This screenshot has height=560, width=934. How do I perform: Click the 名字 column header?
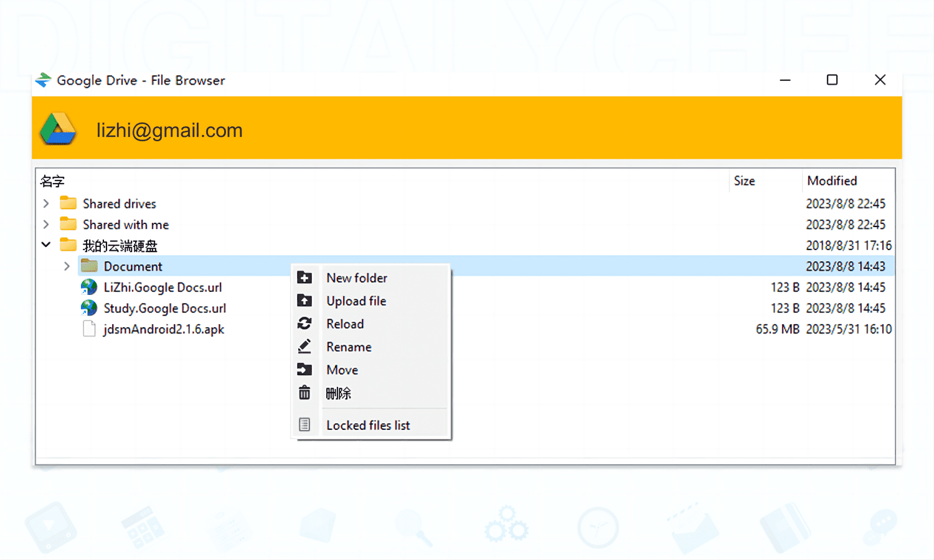(52, 180)
